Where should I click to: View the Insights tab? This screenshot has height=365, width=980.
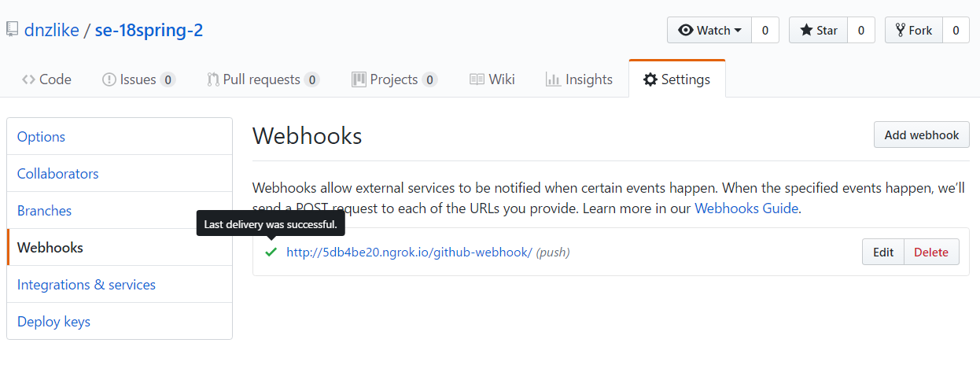coord(579,79)
